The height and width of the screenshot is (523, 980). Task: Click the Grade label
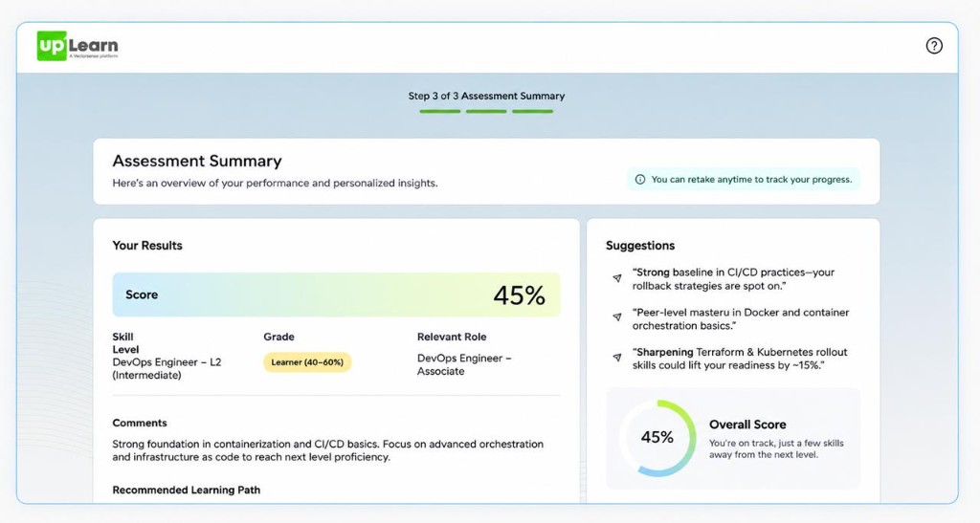(278, 337)
